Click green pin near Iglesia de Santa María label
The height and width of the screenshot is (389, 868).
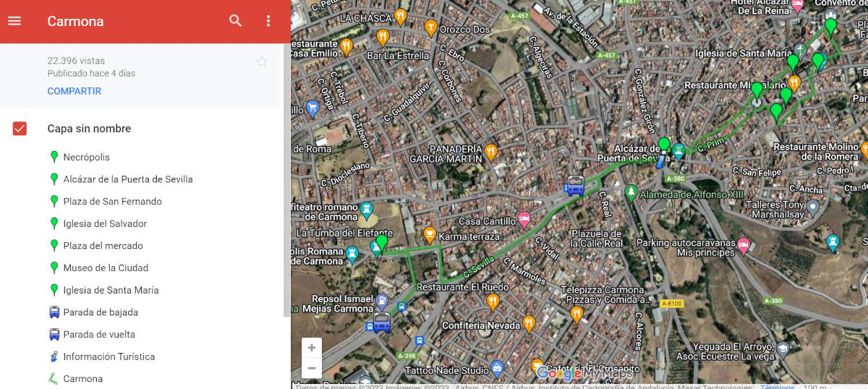[x=793, y=62]
